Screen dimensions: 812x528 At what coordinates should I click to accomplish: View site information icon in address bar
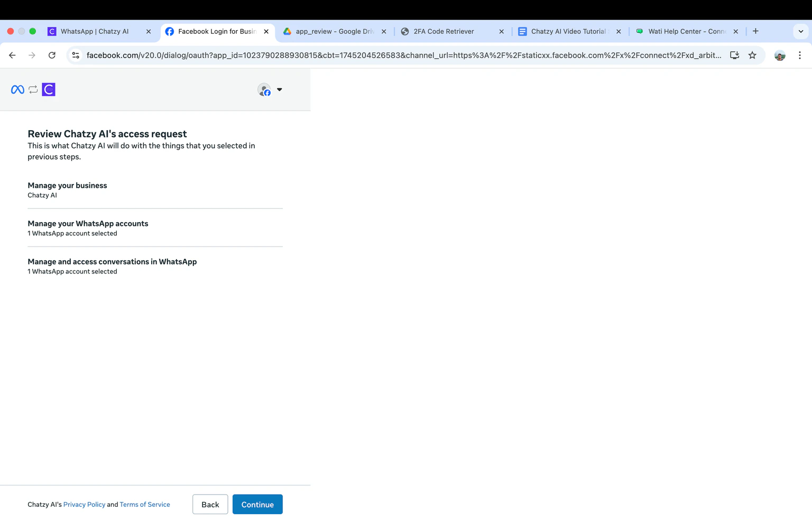click(76, 55)
